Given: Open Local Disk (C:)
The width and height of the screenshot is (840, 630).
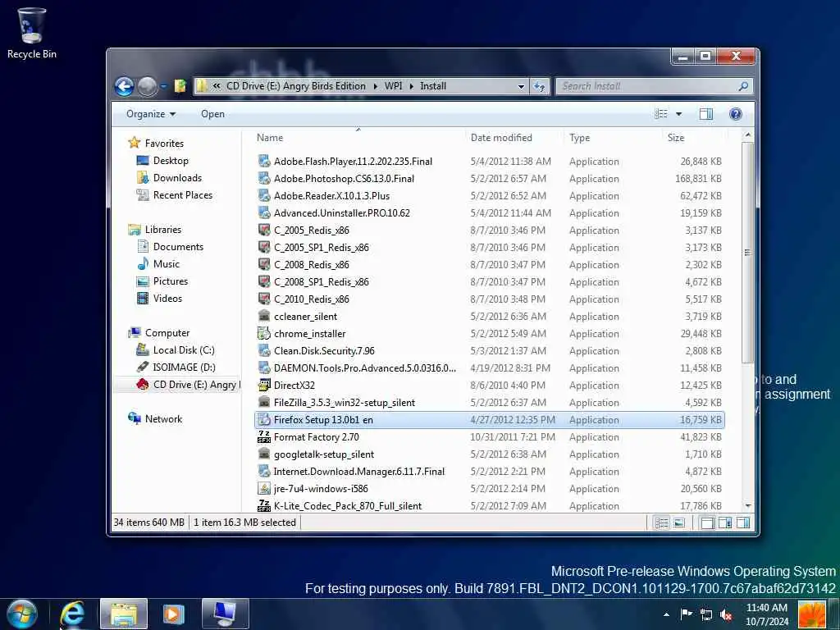Looking at the screenshot, I should coord(183,349).
